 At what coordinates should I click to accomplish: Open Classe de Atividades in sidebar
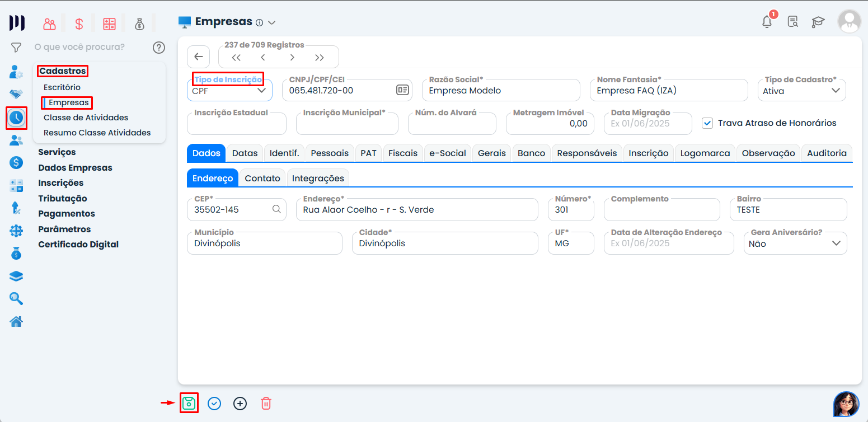tap(86, 118)
